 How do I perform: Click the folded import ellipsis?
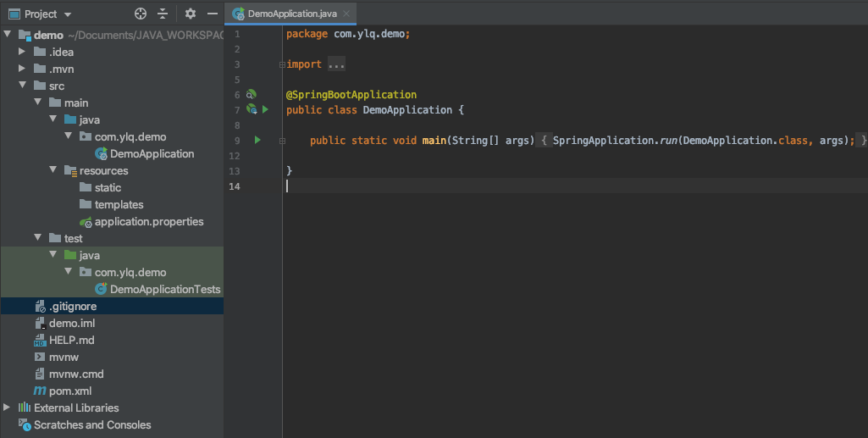(336, 64)
